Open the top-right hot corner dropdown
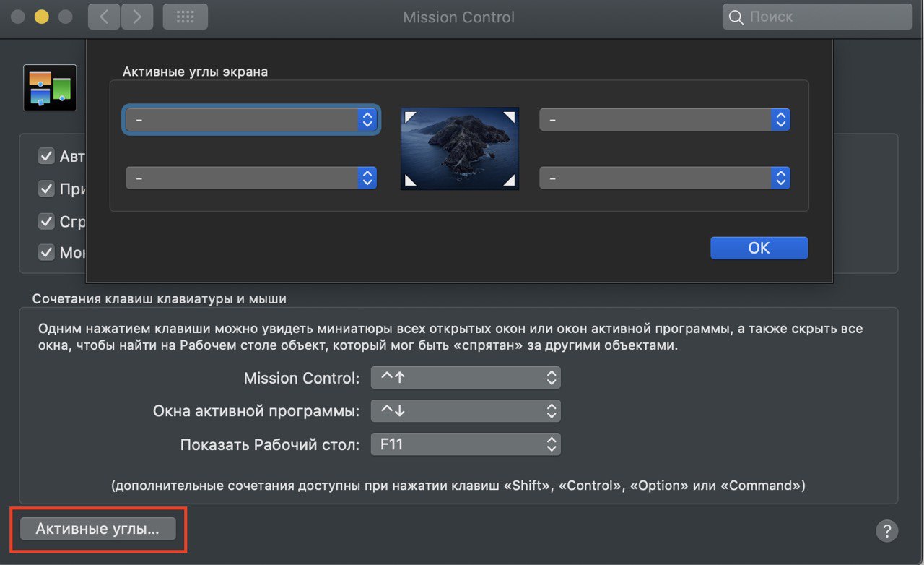The image size is (924, 565). [x=665, y=120]
